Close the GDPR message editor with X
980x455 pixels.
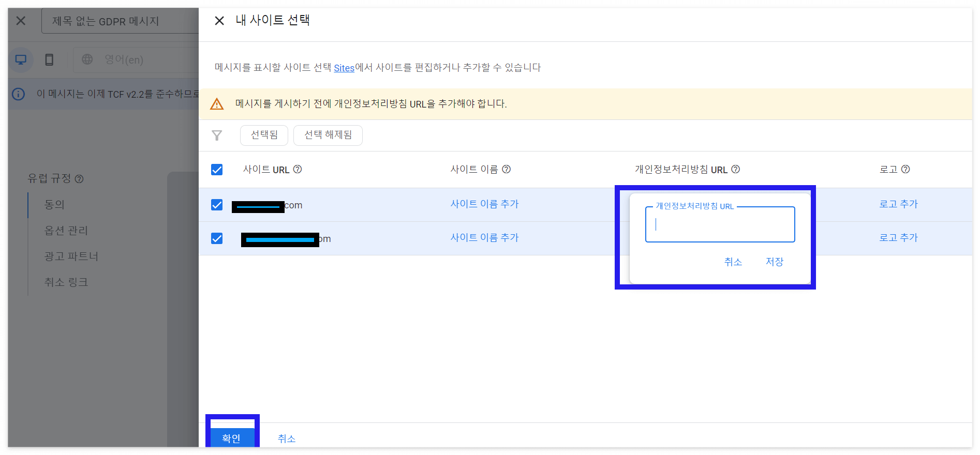tap(21, 21)
